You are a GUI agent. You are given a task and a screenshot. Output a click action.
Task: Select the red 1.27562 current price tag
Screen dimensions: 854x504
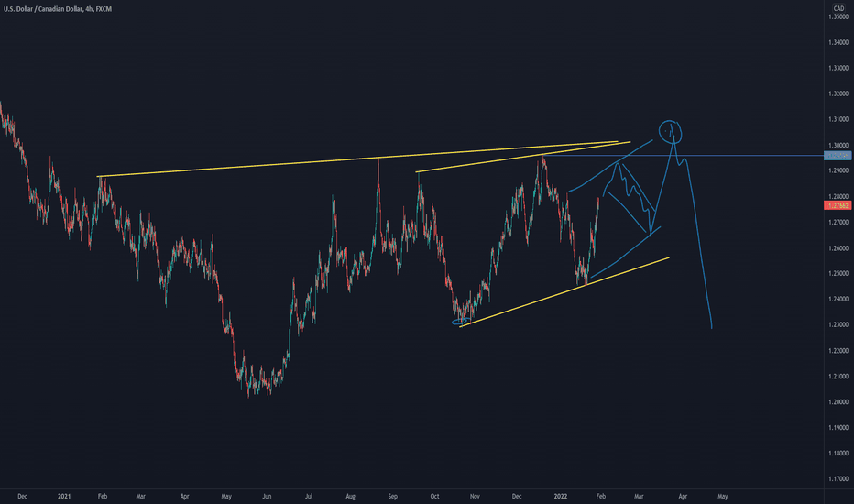pos(838,205)
